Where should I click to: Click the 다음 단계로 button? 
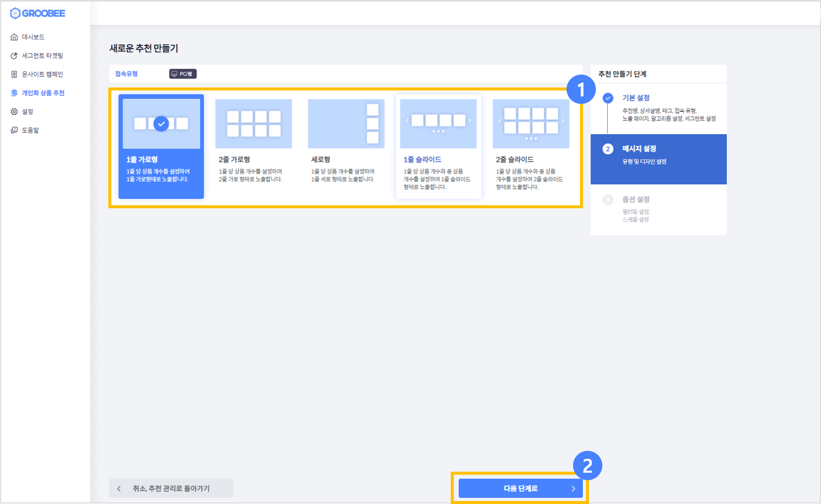click(520, 489)
